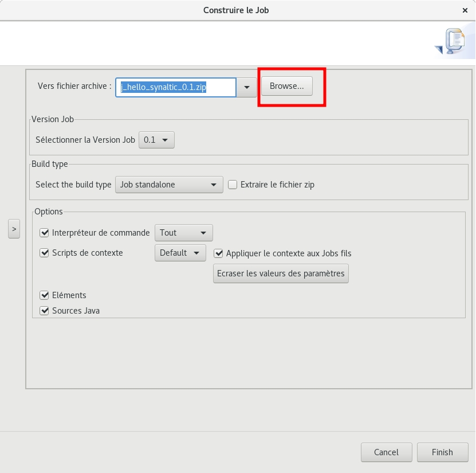
Task: Click the Construire le Job title bar
Action: pos(236,10)
